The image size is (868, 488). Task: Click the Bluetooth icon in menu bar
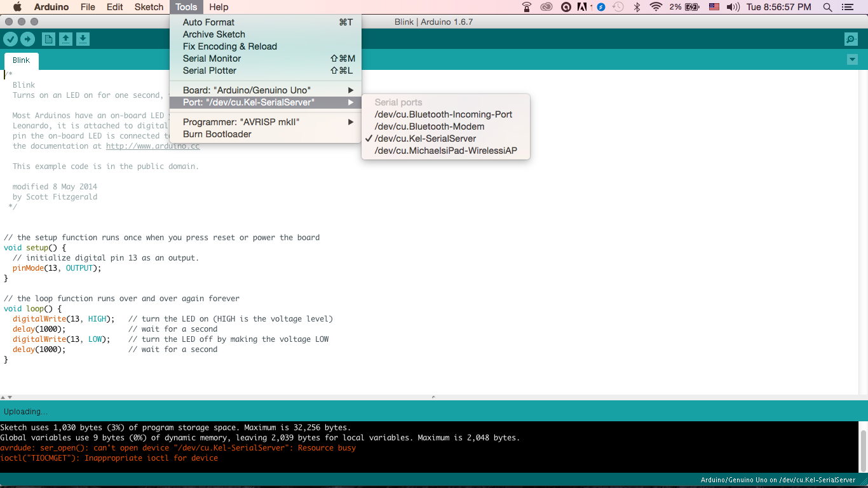(637, 7)
